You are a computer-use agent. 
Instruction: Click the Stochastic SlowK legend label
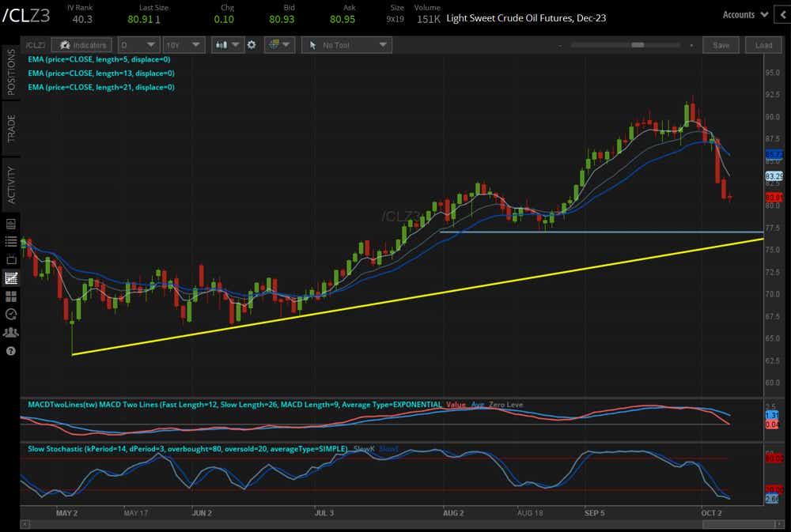[x=364, y=449]
